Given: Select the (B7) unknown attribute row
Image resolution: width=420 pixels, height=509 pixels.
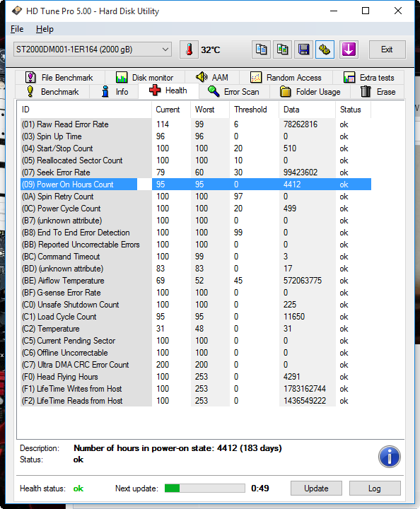Looking at the screenshot, I should pos(196,221).
